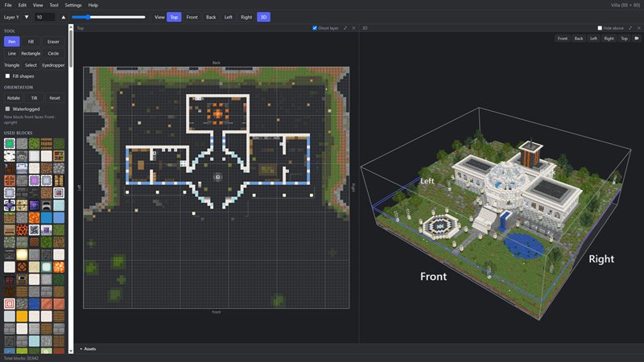
Task: Snap 3D camera to Back
Action: click(579, 38)
